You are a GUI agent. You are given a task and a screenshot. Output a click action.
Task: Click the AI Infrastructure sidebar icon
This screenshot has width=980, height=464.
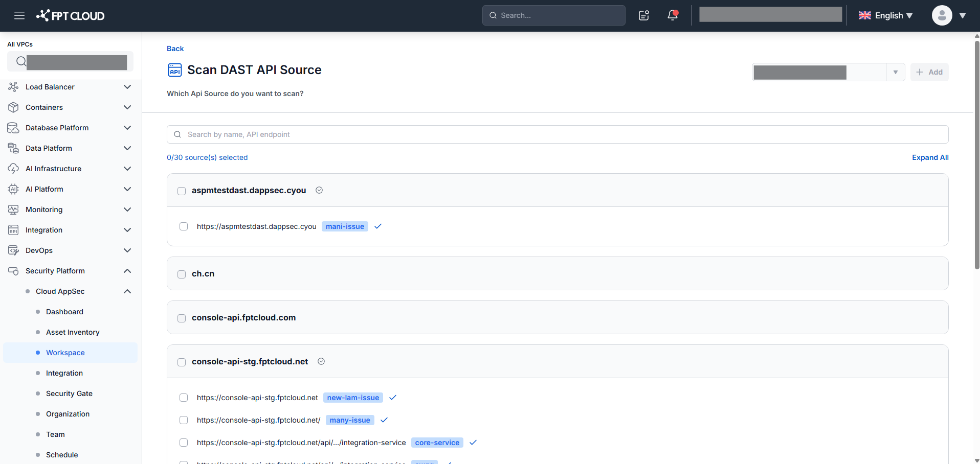point(13,169)
